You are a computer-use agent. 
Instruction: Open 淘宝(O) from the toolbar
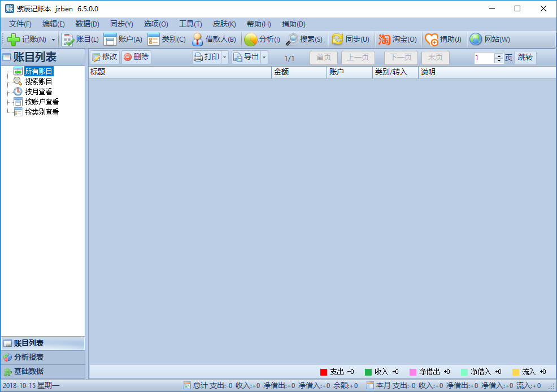click(x=398, y=40)
